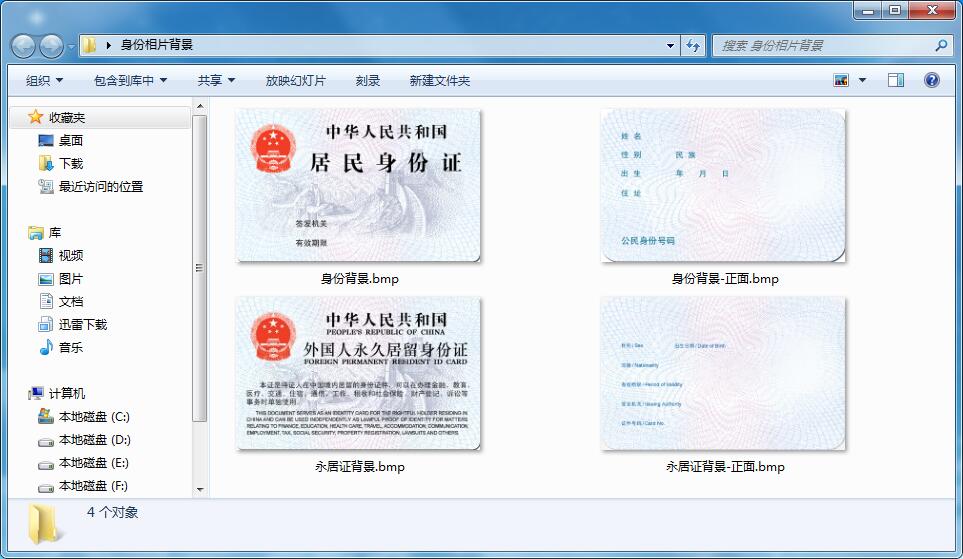Viewport: 963px width, 559px height.
Task: Select the 永居证背景-正面.bmp thumbnail
Action: coord(724,374)
